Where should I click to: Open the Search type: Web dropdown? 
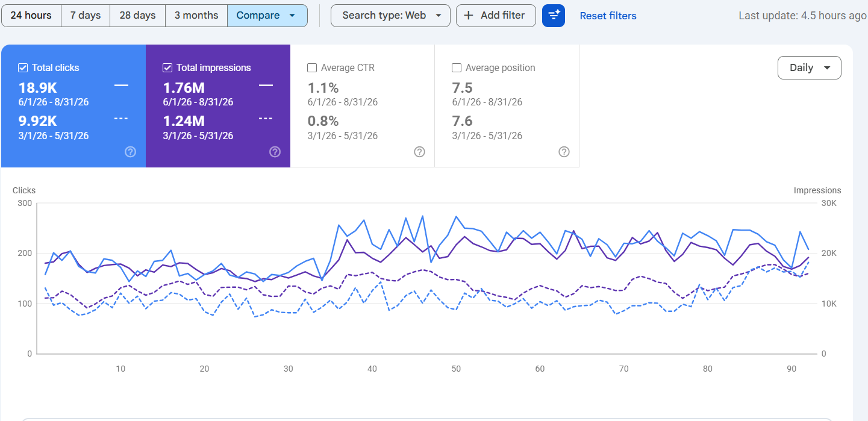tap(390, 16)
